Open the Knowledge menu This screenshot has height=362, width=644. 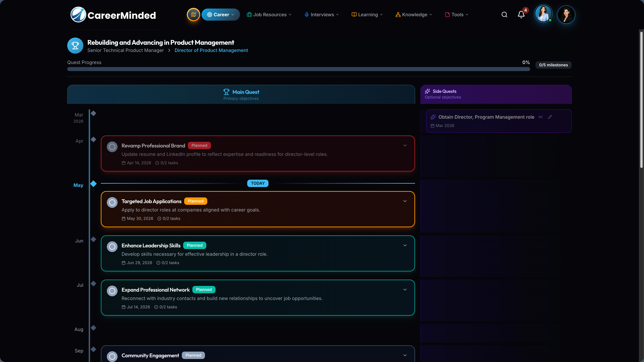coord(414,14)
